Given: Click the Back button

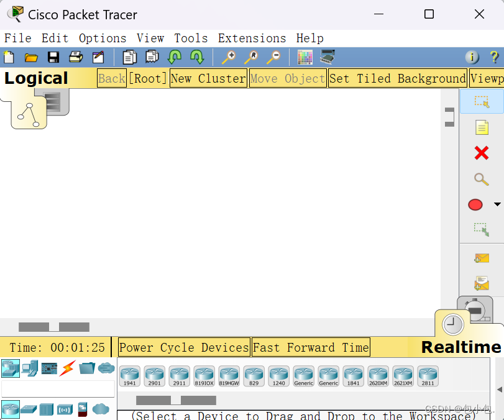Looking at the screenshot, I should pos(112,78).
